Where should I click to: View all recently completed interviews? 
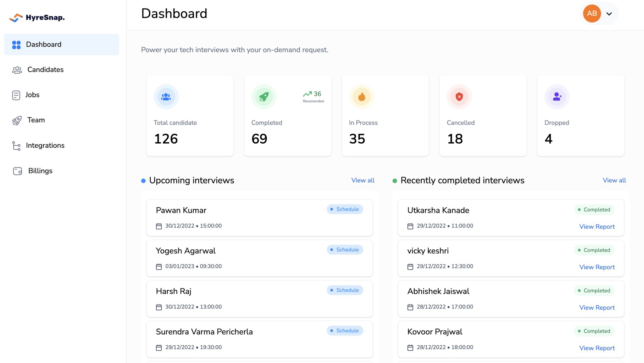coord(614,180)
